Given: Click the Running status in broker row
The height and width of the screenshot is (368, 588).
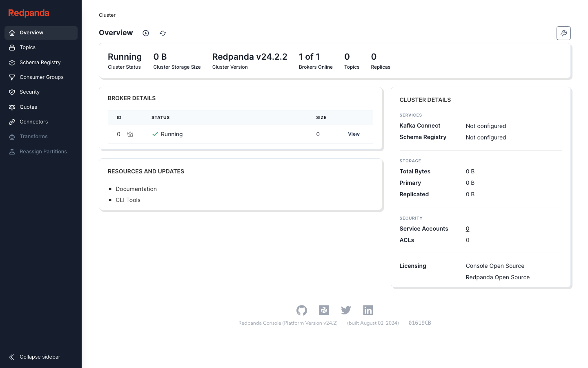Looking at the screenshot, I should pyautogui.click(x=171, y=134).
